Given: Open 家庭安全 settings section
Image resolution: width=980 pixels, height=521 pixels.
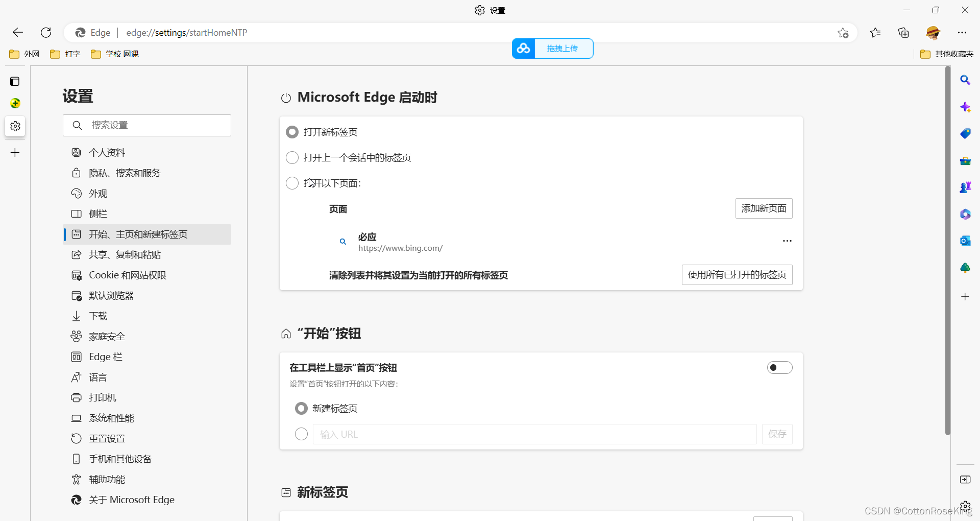Looking at the screenshot, I should coord(147,336).
